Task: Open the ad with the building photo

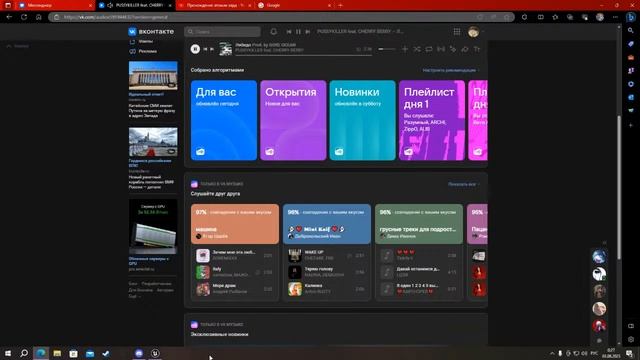Action: coord(153,76)
